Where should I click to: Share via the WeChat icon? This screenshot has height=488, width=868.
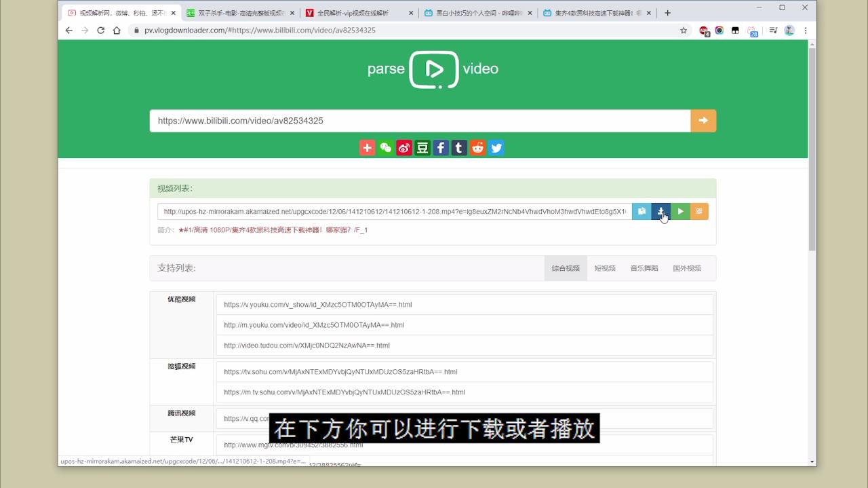pos(386,148)
